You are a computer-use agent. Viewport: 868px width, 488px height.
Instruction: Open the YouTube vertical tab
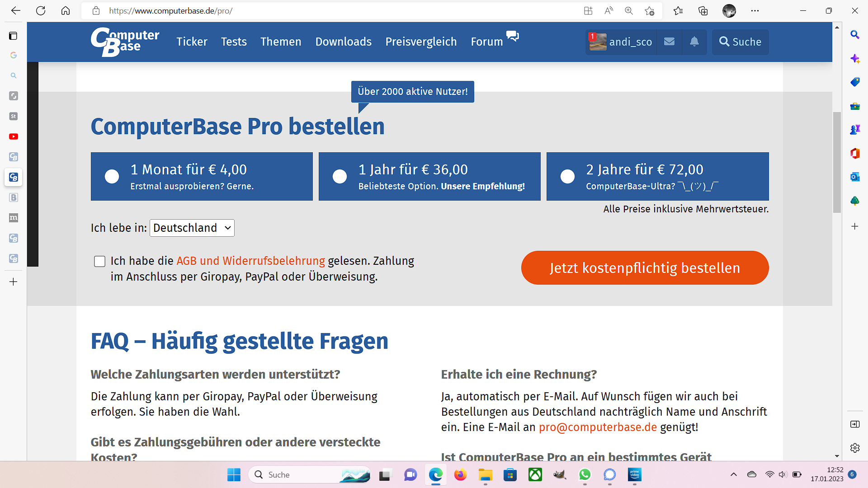coord(14,136)
